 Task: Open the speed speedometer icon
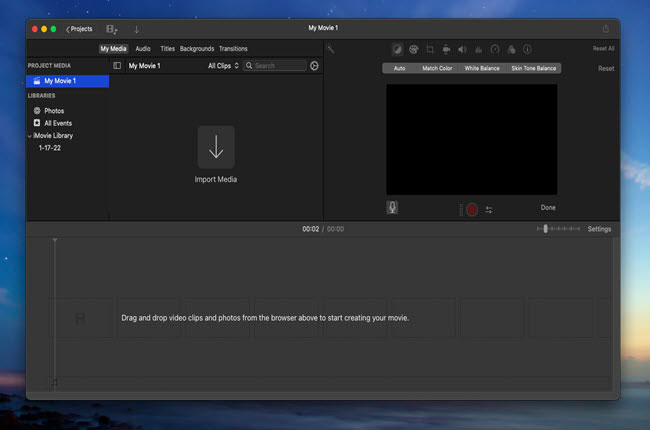pos(495,50)
